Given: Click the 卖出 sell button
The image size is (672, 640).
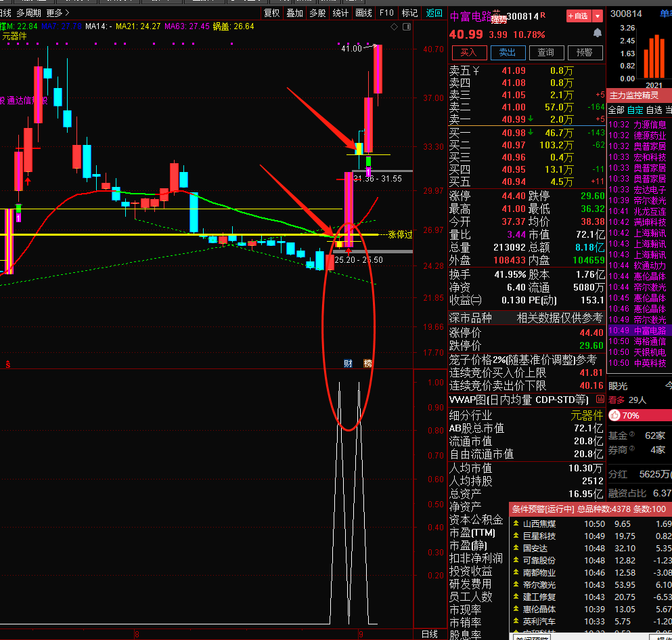Looking at the screenshot, I should 508,53.
